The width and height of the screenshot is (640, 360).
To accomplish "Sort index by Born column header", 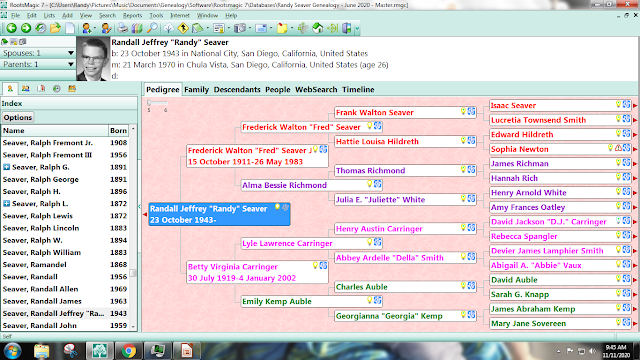I will [118, 131].
